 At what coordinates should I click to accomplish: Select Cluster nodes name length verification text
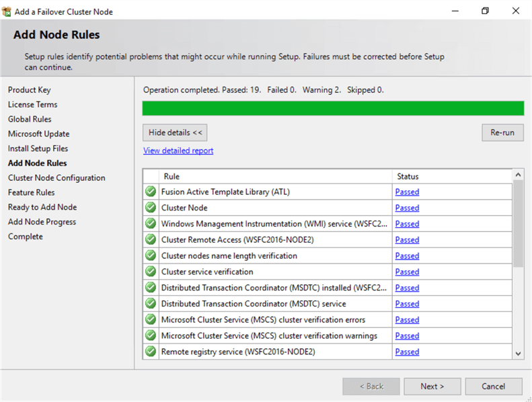coord(229,255)
